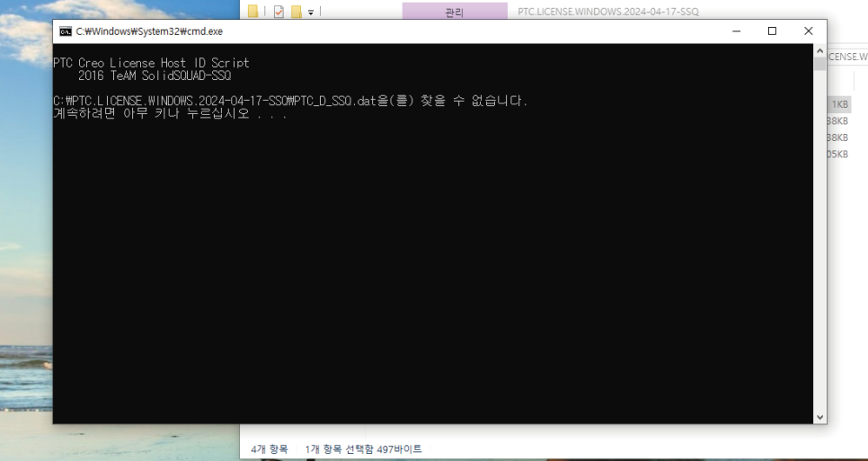Select the 1KB file size entry in Explorer
Image resolution: width=868 pixels, height=461 pixels.
[x=839, y=104]
